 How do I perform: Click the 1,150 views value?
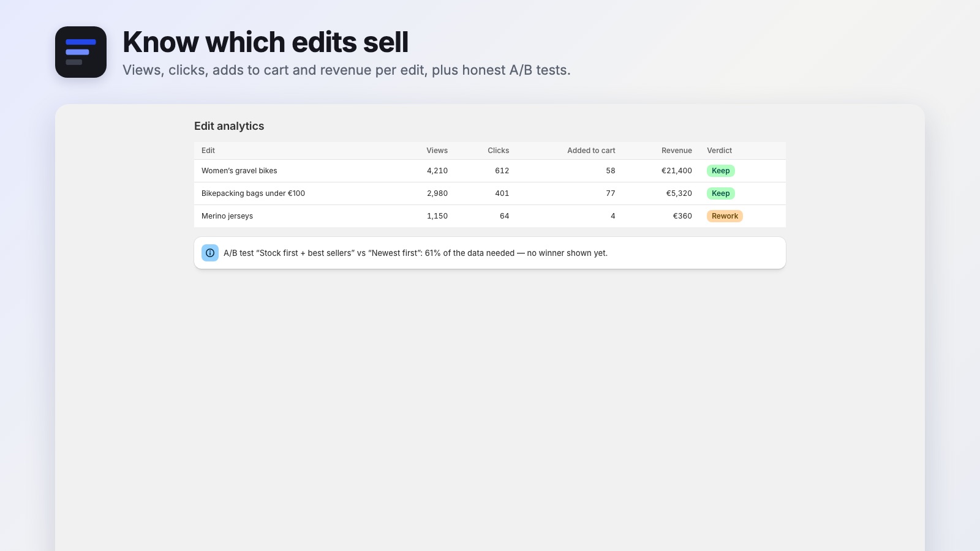[437, 216]
